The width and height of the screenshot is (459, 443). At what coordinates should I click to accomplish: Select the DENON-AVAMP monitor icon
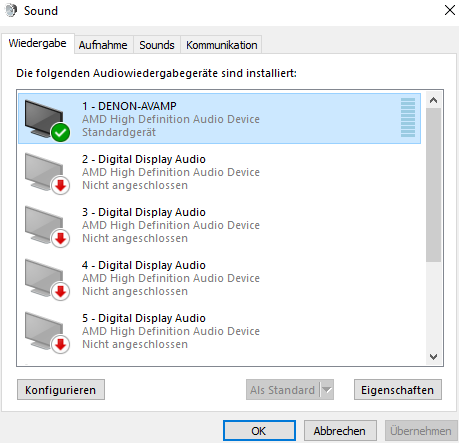(44, 118)
